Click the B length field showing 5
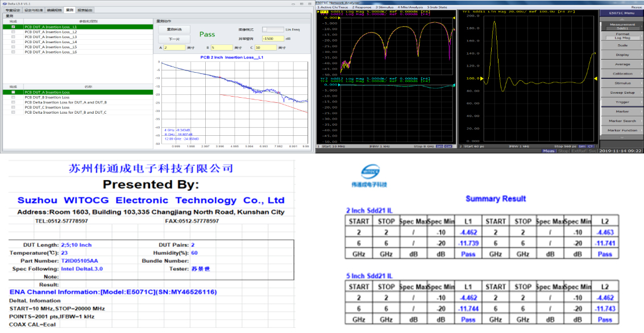This screenshot has width=644, height=333. click(222, 48)
